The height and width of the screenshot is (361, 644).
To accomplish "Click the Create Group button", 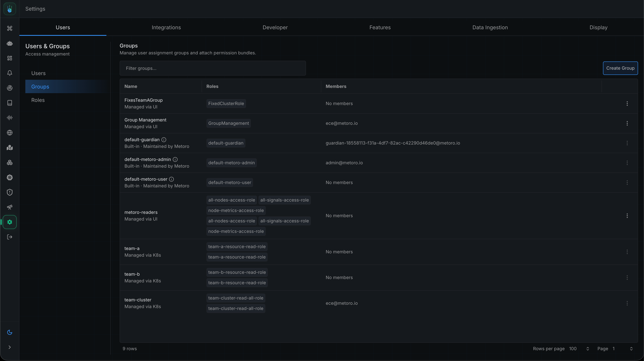I will click(x=620, y=68).
